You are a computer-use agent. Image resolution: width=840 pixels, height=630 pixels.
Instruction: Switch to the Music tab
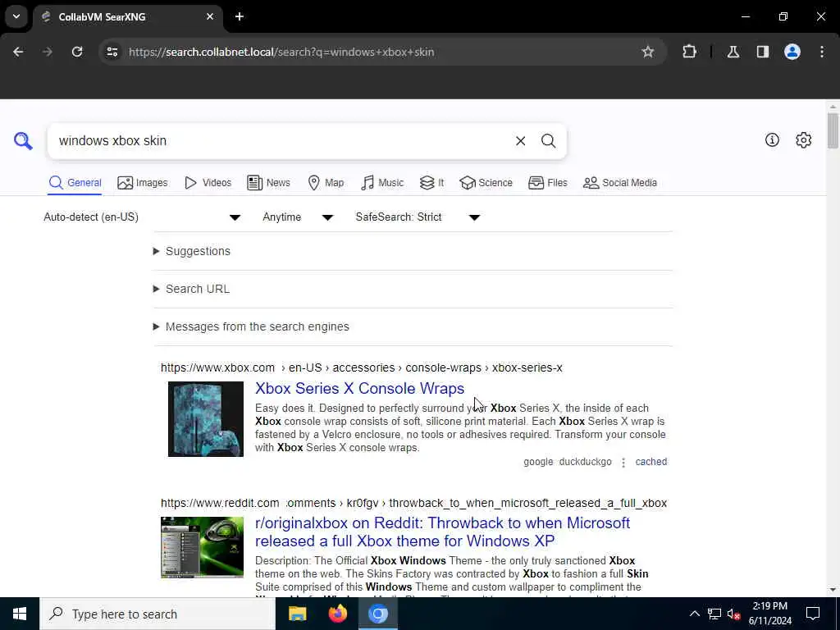point(382,183)
